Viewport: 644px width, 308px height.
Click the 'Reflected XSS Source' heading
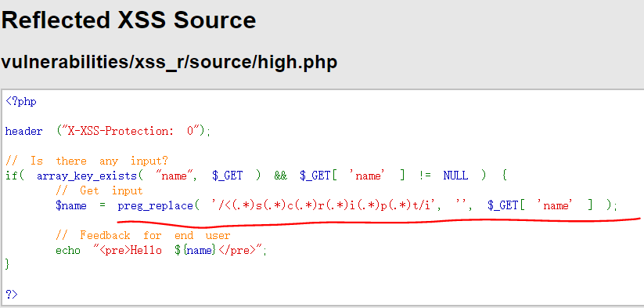[128, 20]
